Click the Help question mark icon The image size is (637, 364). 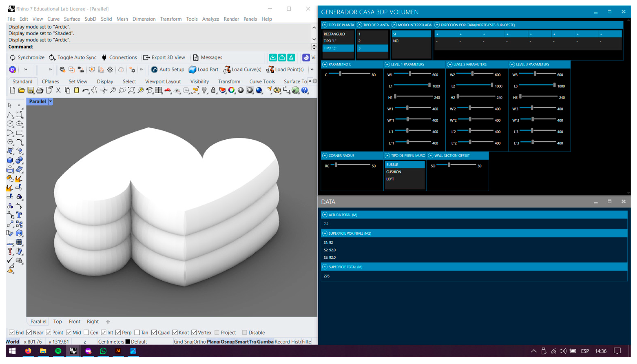pyautogui.click(x=304, y=90)
